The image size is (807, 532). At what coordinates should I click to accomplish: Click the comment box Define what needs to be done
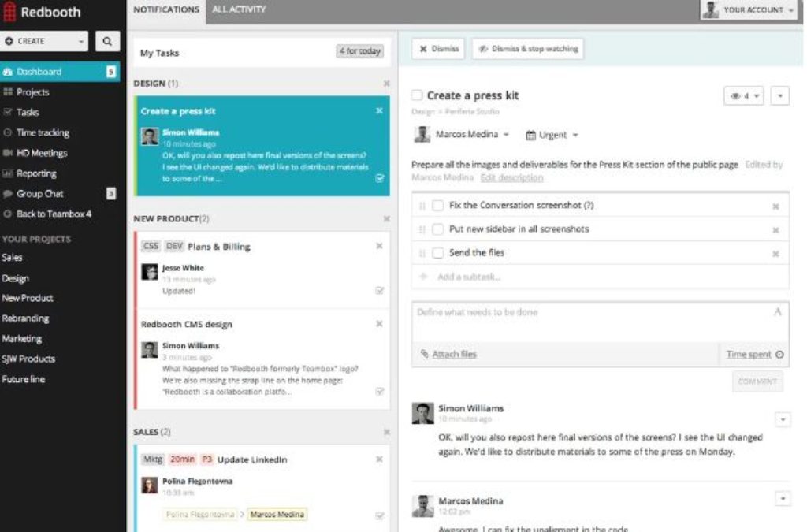600,322
